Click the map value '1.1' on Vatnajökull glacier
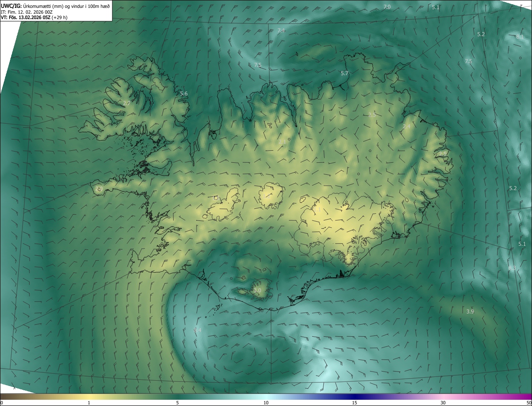 (x=318, y=210)
